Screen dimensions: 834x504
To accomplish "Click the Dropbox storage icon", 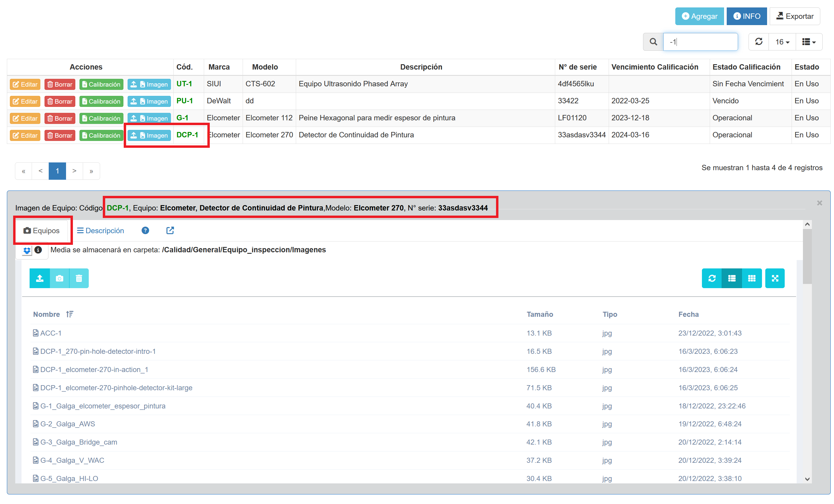I will click(27, 250).
